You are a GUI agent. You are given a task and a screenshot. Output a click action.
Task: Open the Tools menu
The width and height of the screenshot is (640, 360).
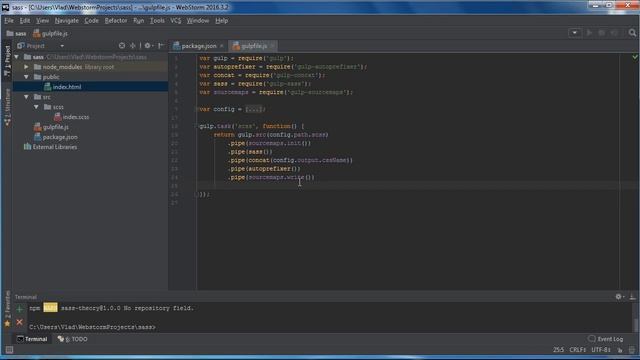pyautogui.click(x=157, y=20)
